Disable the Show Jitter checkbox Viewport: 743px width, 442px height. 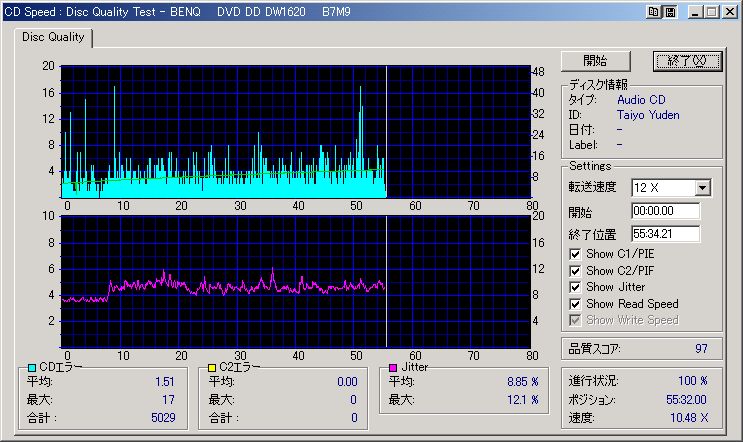click(x=574, y=287)
